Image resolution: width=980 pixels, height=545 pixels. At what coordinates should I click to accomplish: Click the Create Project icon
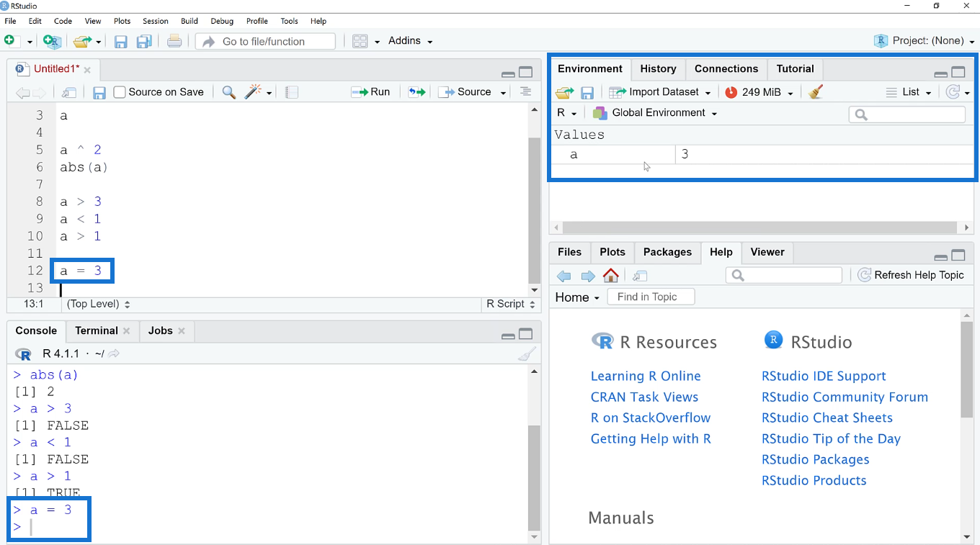pos(51,41)
